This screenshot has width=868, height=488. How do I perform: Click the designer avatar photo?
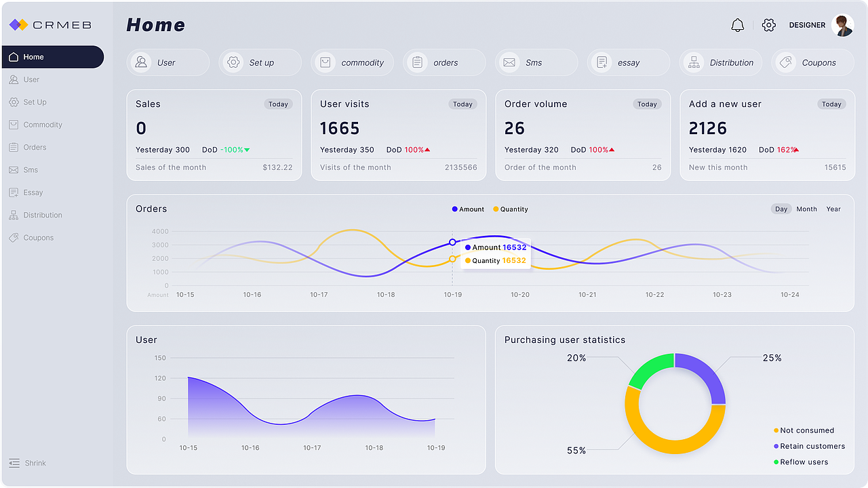pyautogui.click(x=843, y=25)
